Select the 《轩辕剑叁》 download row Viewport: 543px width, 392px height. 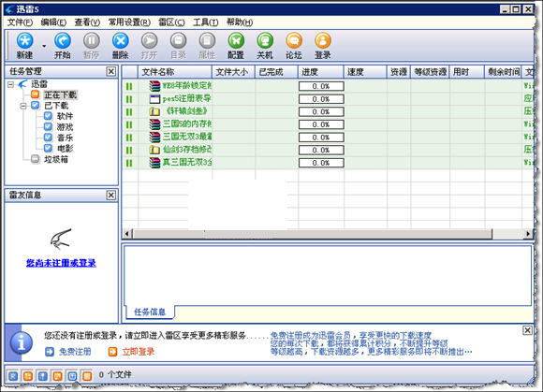[x=328, y=111]
